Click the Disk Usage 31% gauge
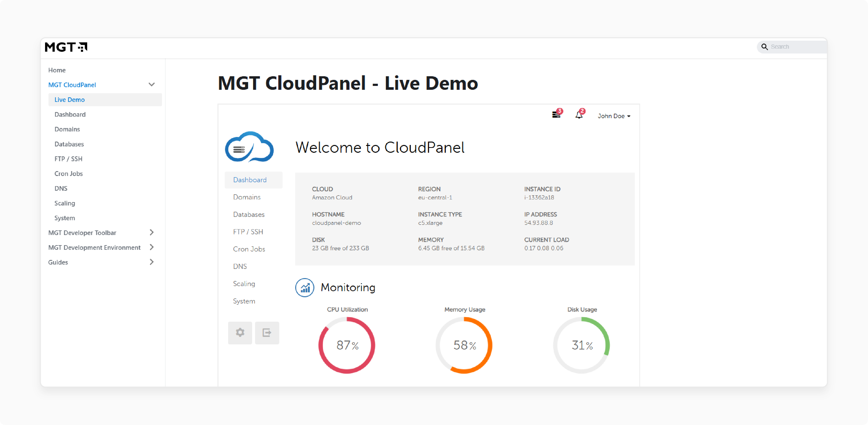 (581, 345)
